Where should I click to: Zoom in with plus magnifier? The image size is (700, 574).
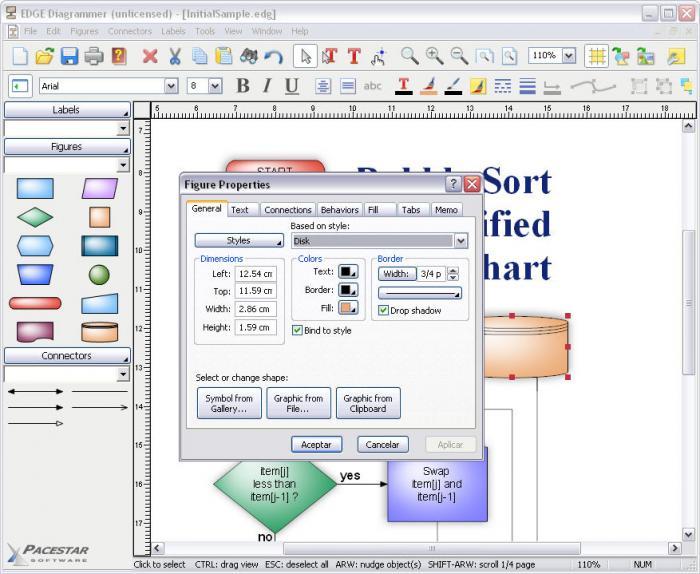pos(434,56)
